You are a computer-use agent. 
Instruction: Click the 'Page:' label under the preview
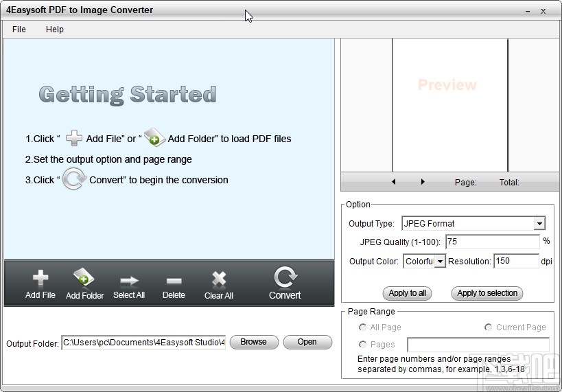click(465, 182)
